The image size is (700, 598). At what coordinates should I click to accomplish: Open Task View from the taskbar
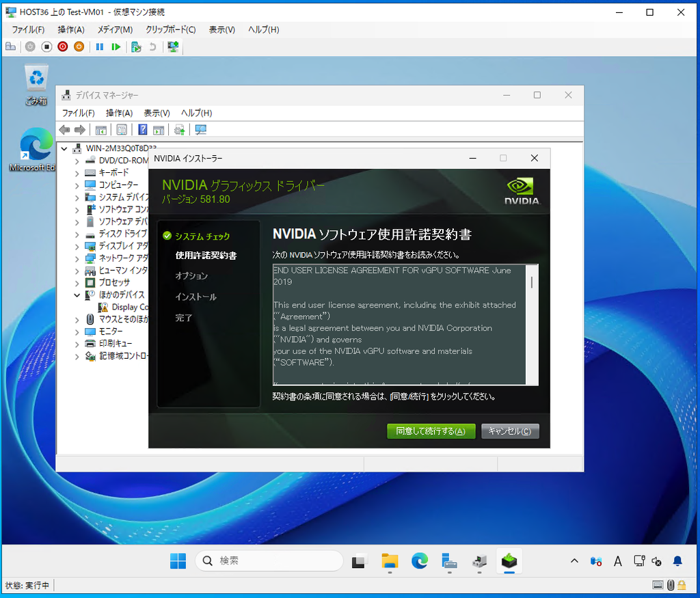point(358,561)
